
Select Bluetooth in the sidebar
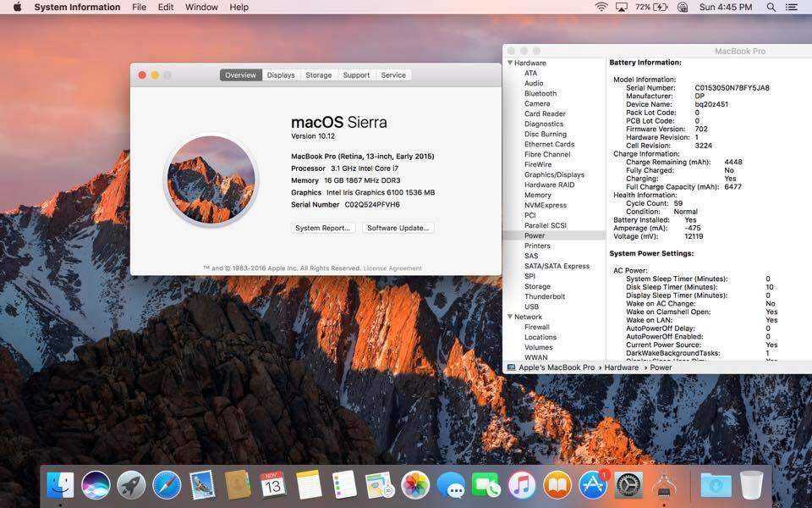pyautogui.click(x=540, y=93)
